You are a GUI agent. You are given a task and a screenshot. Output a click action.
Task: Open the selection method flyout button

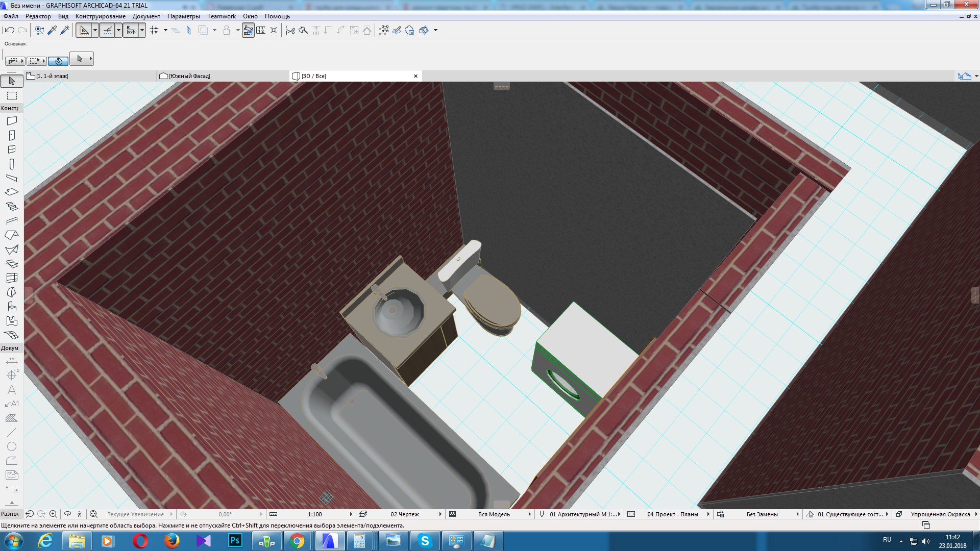15,61
